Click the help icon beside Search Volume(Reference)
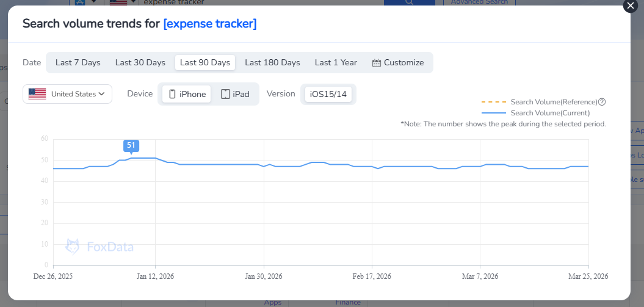The height and width of the screenshot is (307, 644). (x=602, y=102)
